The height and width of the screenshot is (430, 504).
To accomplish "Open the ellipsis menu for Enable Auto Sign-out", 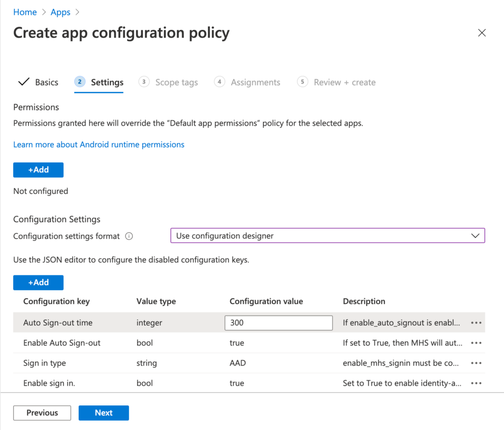I will click(x=476, y=343).
